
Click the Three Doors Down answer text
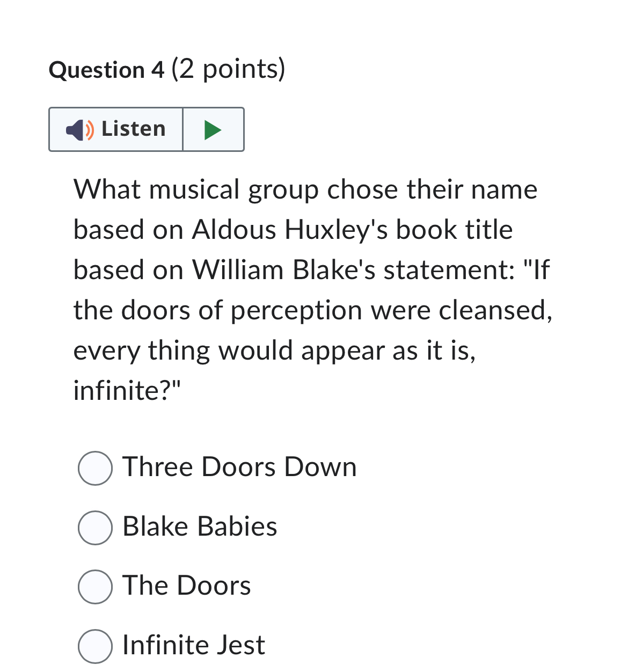pyautogui.click(x=239, y=468)
